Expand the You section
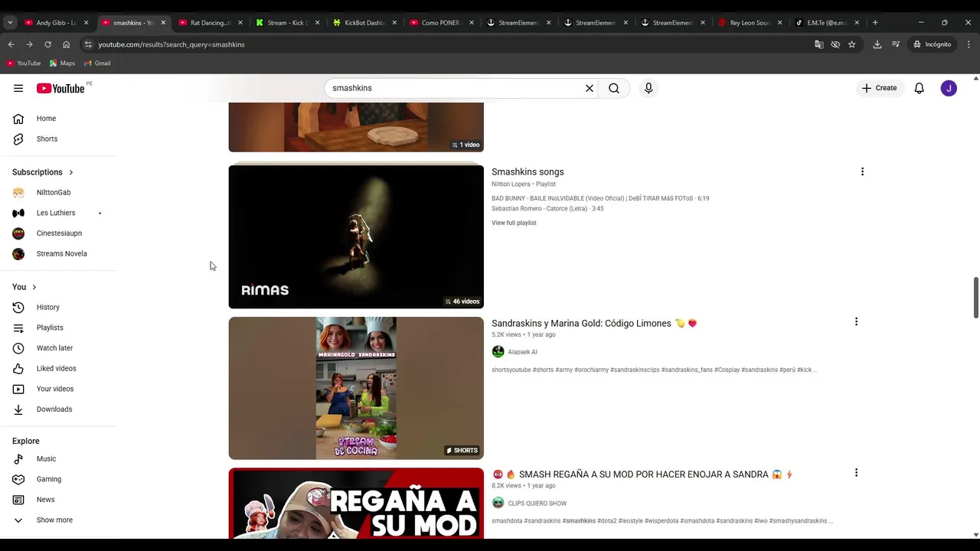This screenshot has width=980, height=551. pos(24,287)
